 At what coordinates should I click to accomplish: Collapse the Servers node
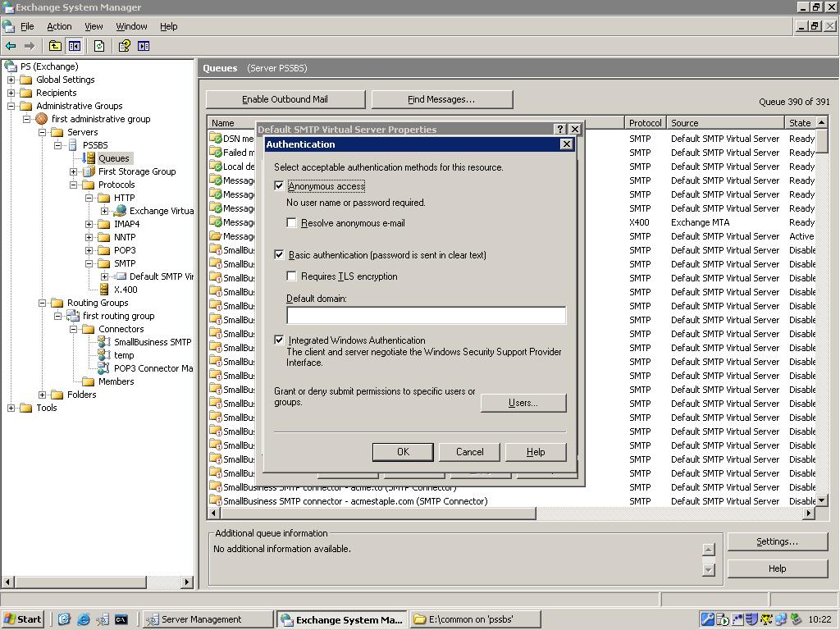point(42,132)
